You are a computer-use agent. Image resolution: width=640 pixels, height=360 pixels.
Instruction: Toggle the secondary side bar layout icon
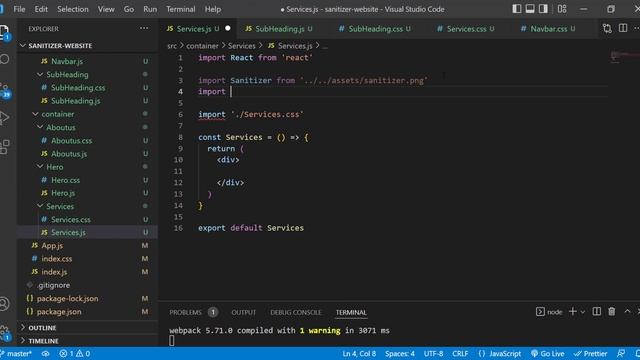[x=543, y=9]
